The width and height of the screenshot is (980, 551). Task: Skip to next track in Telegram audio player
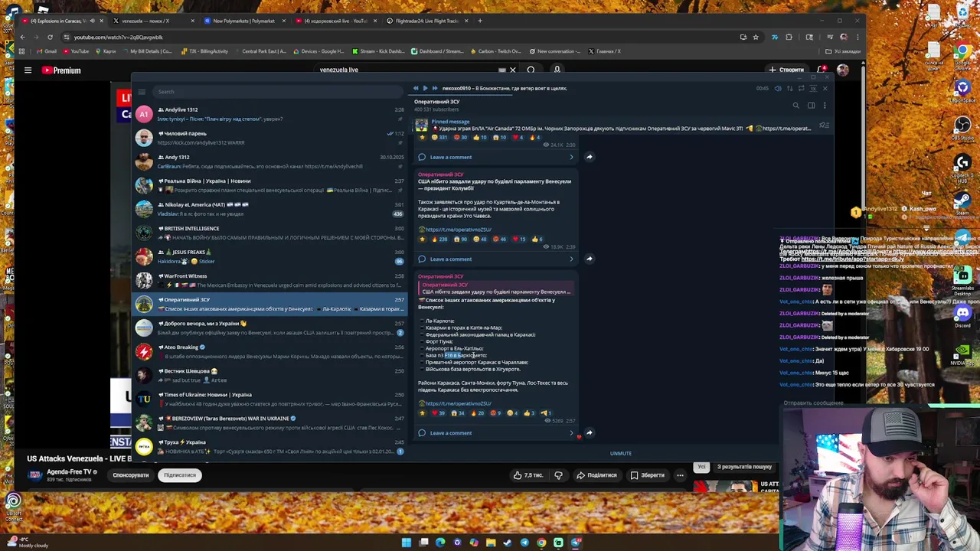click(x=434, y=88)
